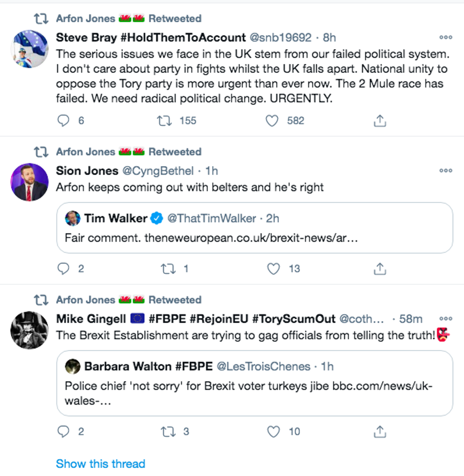Image resolution: width=464 pixels, height=476 pixels.
Task: Reply to Steve Bray's tweet
Action: coord(63,121)
